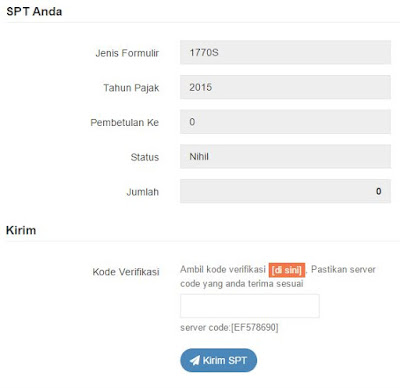The height and width of the screenshot is (388, 400).
Task: Click the Jumlah label
Action: click(142, 192)
